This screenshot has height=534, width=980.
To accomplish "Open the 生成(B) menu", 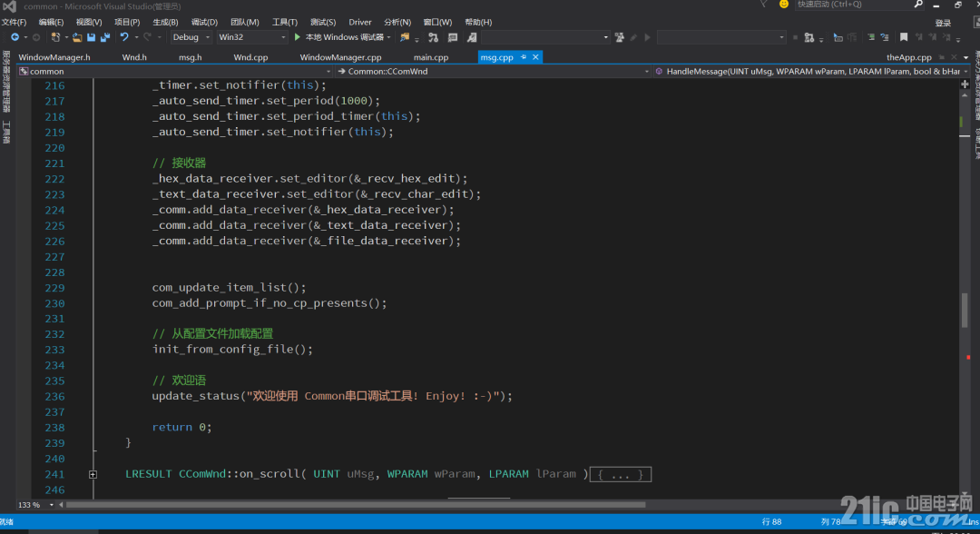I will coord(166,22).
